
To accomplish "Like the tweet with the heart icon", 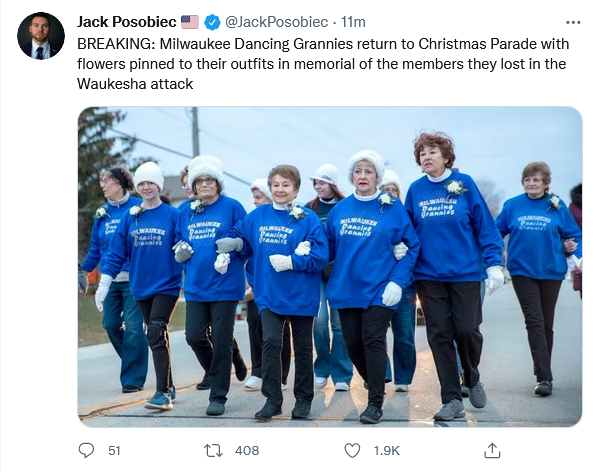I will click(x=352, y=451).
